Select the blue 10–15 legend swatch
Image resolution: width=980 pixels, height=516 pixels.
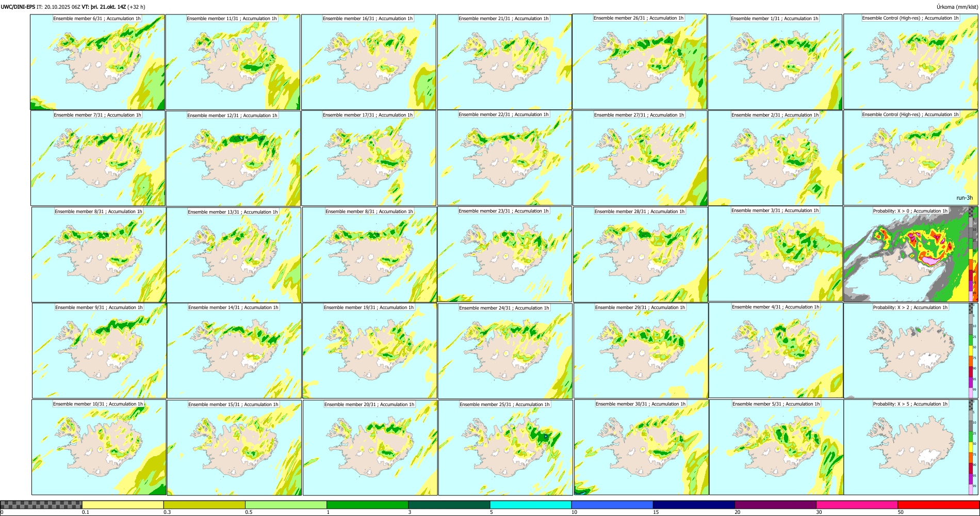coord(612,505)
